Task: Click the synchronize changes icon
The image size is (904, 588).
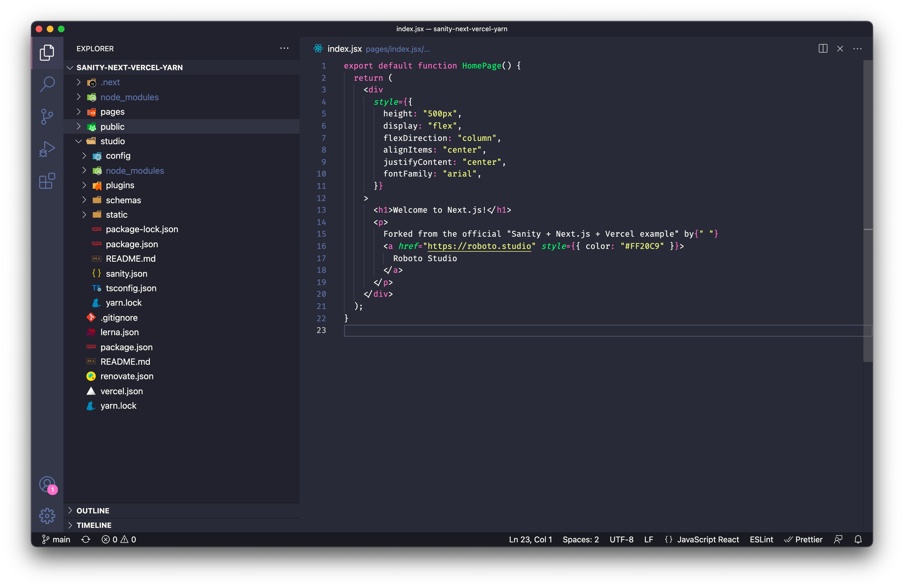Action: pos(86,539)
